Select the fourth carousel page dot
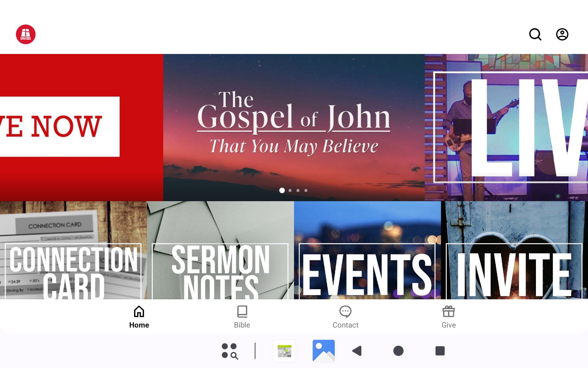The height and width of the screenshot is (368, 588). point(306,190)
